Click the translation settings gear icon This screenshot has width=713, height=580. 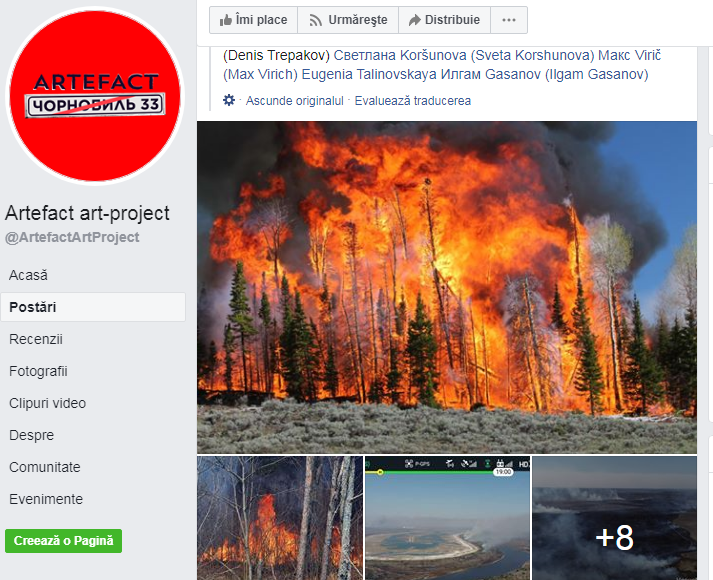229,100
